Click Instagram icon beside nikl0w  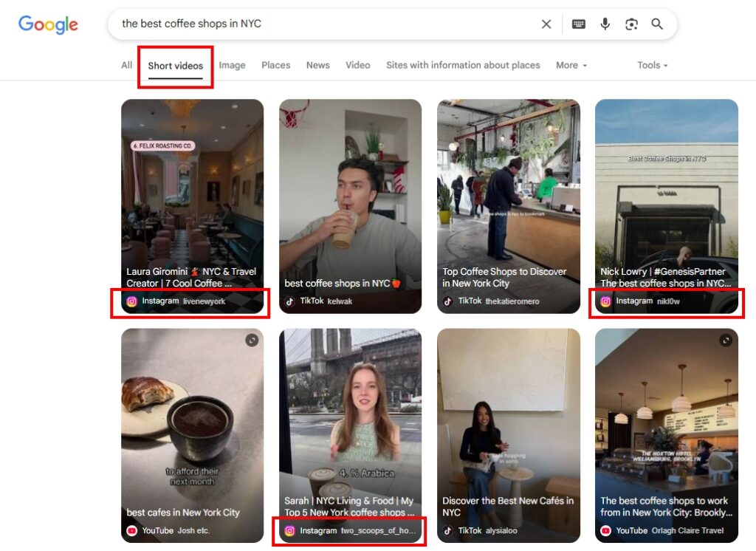point(605,301)
